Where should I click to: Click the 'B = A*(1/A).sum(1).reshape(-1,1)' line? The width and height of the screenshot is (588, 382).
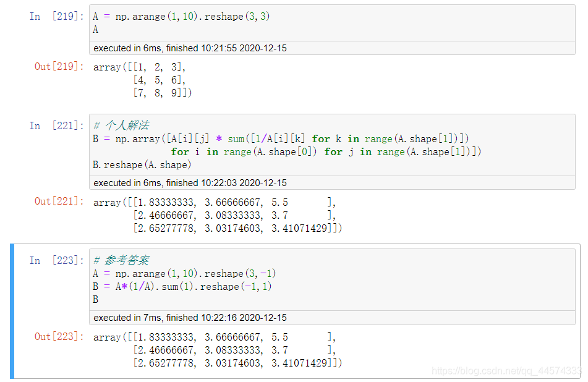(182, 286)
